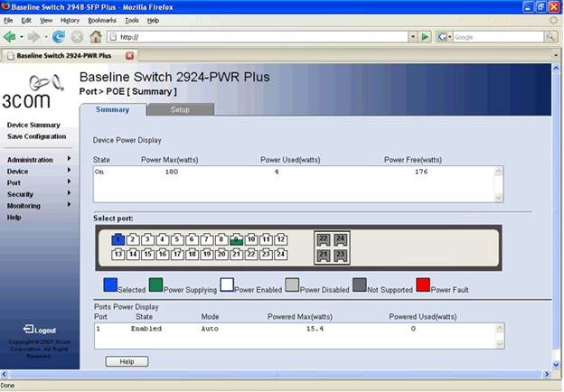Select port 19 on the switch diagram
564x392 pixels.
(x=207, y=255)
